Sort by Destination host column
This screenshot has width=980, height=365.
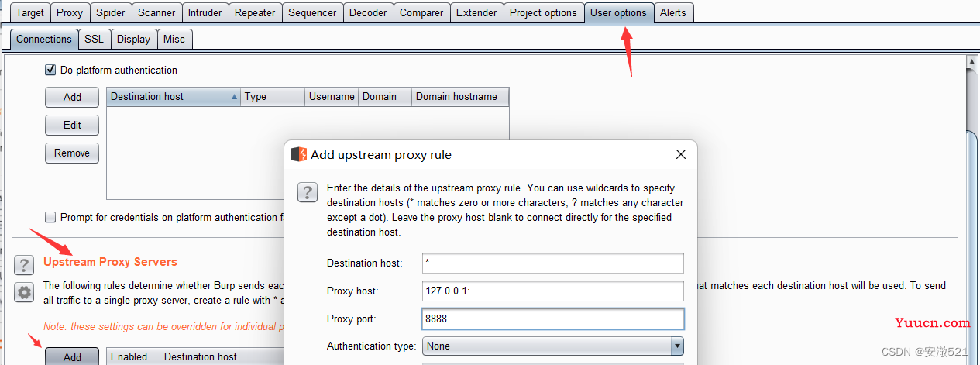pos(174,97)
